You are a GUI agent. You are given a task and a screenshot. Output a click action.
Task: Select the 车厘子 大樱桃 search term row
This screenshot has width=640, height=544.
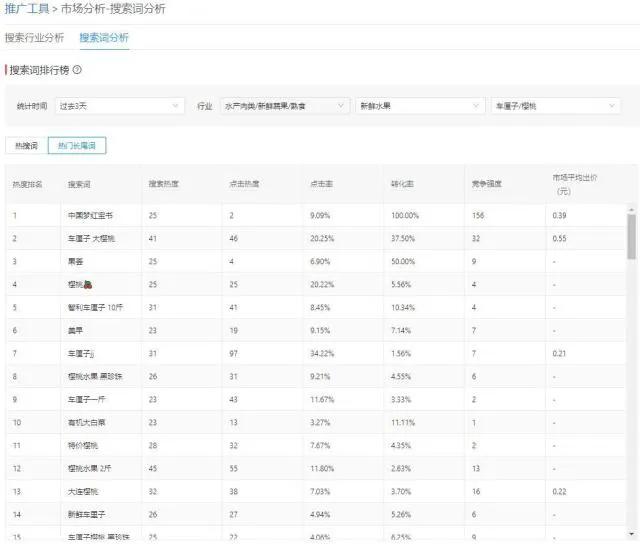[94, 239]
